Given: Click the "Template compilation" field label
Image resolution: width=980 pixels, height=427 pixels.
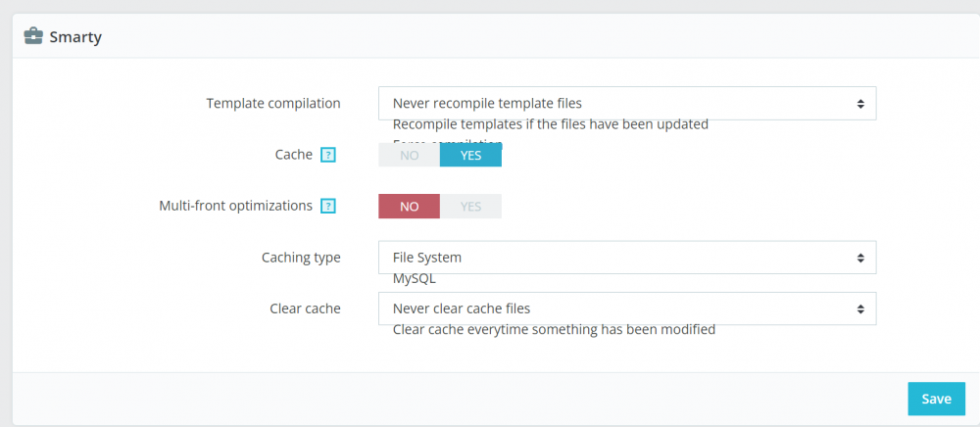Looking at the screenshot, I should click(x=273, y=103).
